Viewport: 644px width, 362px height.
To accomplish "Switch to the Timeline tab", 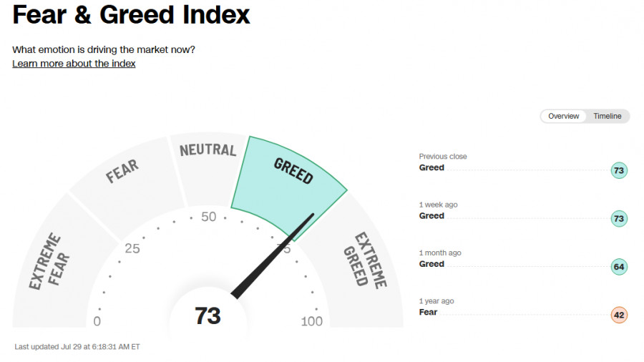I will pyautogui.click(x=607, y=116).
